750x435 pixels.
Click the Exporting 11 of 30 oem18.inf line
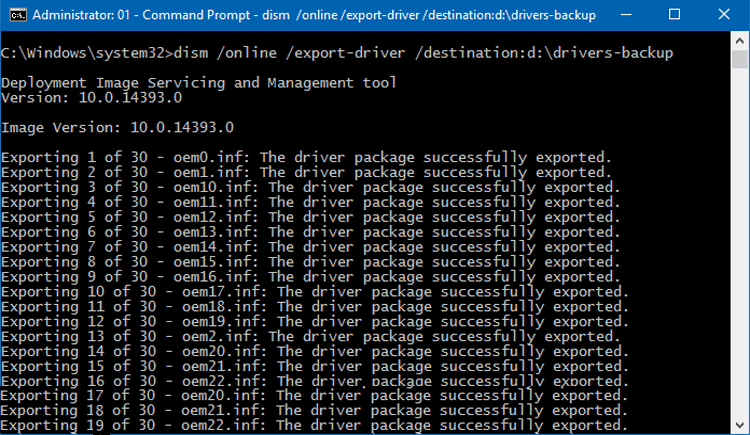click(x=315, y=307)
